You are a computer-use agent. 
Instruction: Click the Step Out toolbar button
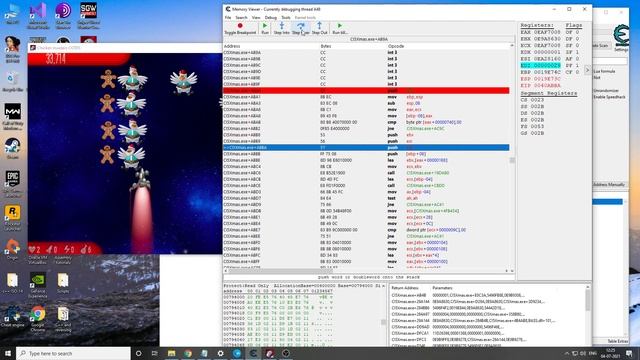pos(320,29)
